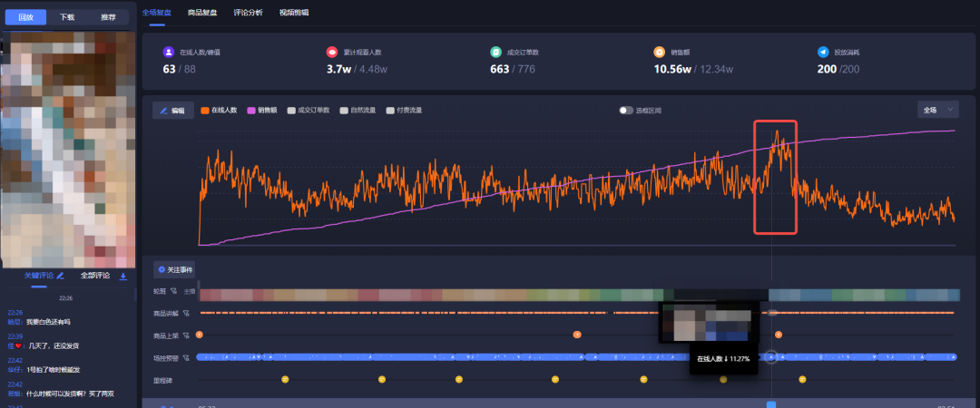980x408 pixels.
Task: Click the first yellow 里程碑 milestone marker
Action: tap(285, 379)
